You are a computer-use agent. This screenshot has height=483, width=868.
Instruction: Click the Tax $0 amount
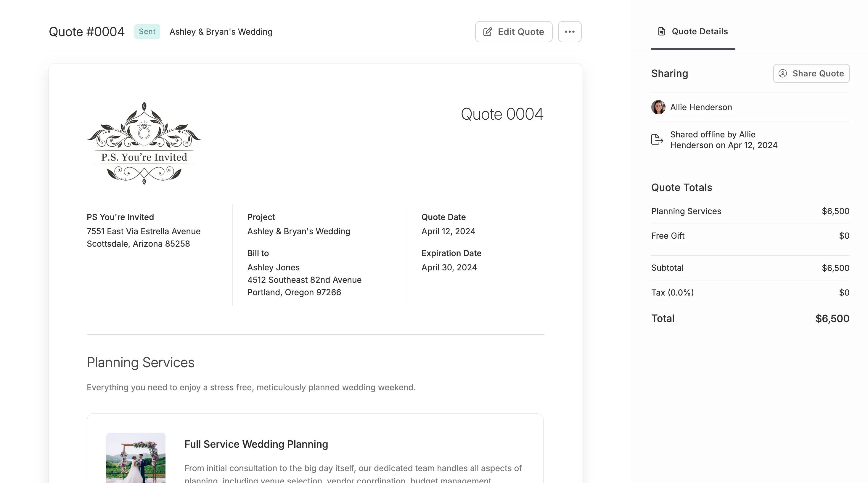point(844,293)
